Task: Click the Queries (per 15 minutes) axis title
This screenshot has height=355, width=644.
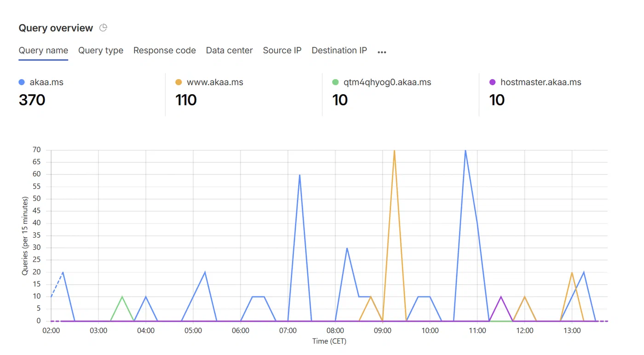Action: (25, 236)
